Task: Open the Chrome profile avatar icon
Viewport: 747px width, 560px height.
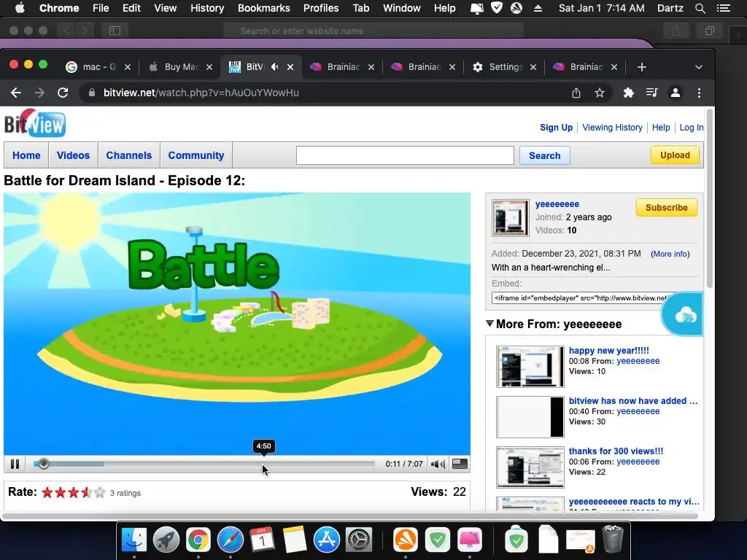Action: tap(675, 93)
